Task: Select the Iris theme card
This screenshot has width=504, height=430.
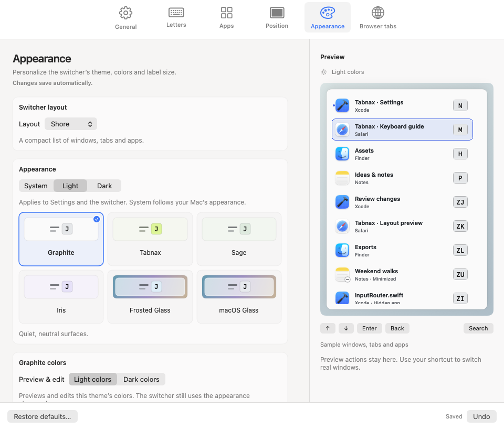Action: [x=61, y=297]
